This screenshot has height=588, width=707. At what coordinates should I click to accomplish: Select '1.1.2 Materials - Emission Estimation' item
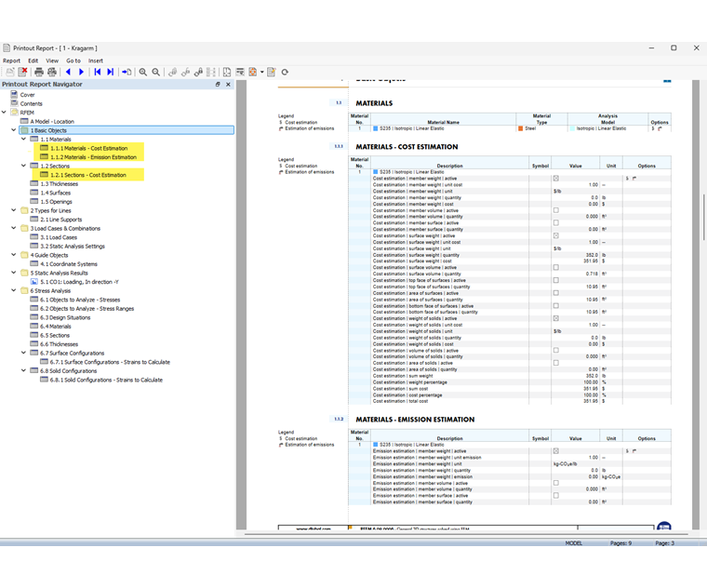click(93, 157)
